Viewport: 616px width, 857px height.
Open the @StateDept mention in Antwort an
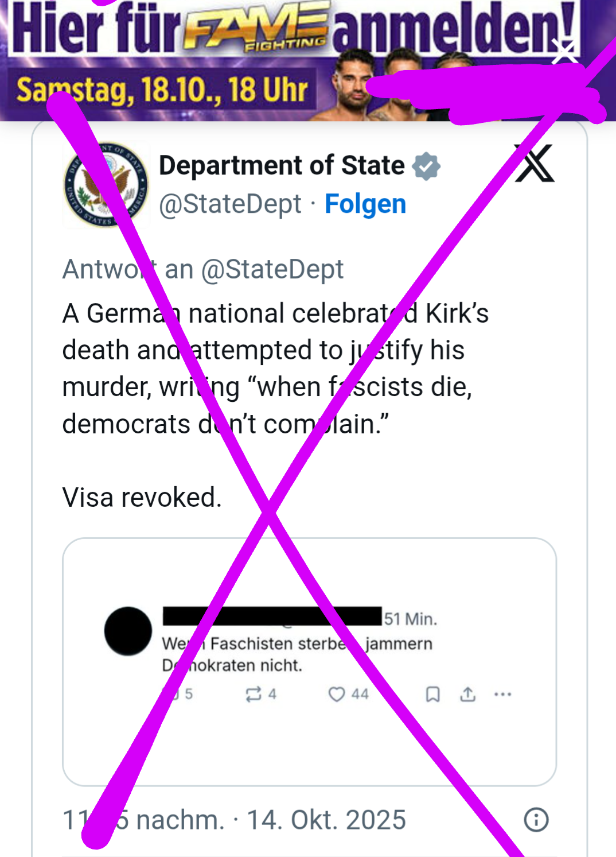[x=272, y=269]
